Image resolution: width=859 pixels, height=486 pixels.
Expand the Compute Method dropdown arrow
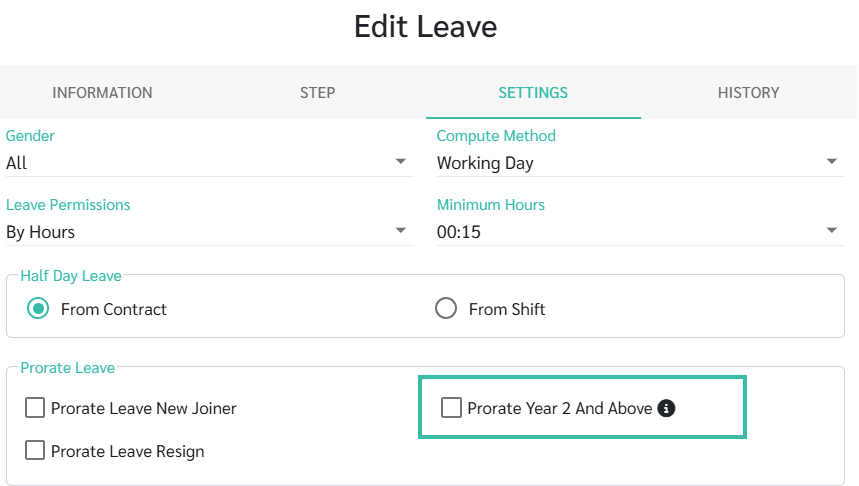tap(832, 162)
